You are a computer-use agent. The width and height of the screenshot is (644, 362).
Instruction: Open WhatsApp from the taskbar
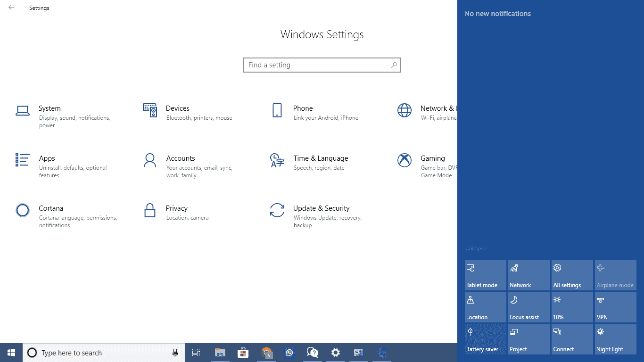click(289, 353)
